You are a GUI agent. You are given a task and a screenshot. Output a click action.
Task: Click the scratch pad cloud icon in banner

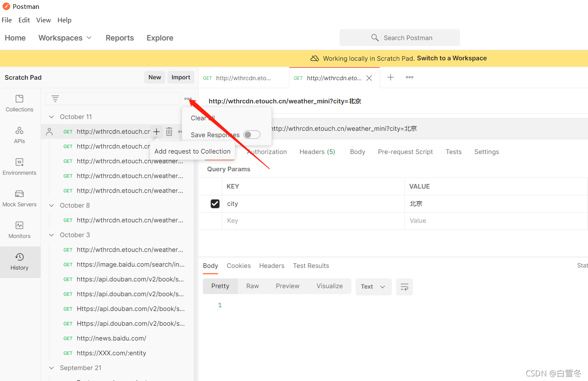[x=315, y=58]
